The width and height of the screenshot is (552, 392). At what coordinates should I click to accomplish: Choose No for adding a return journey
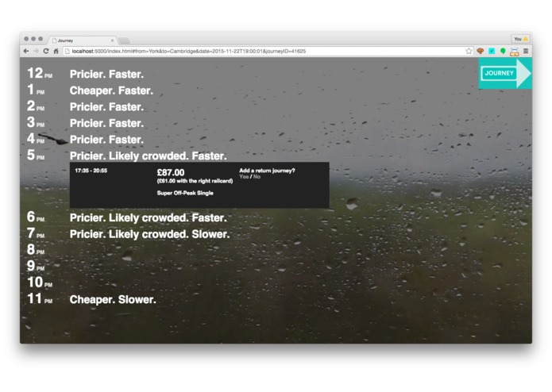(x=257, y=176)
